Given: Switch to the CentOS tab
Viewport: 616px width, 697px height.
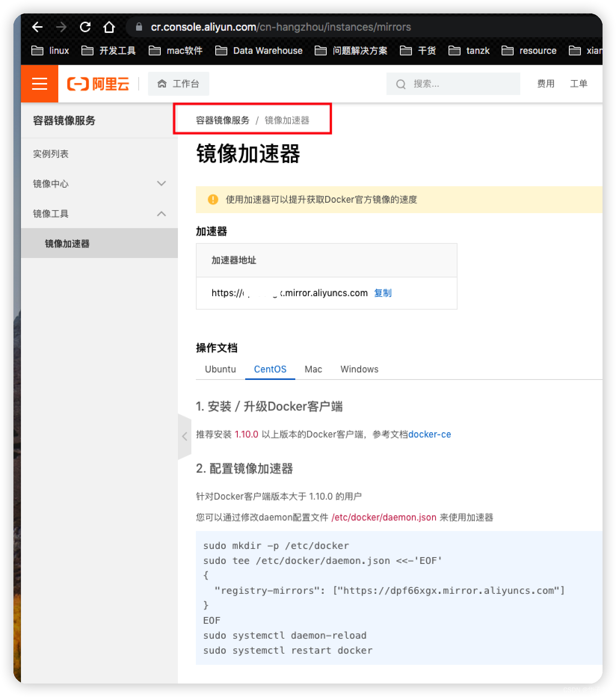Looking at the screenshot, I should tap(270, 369).
